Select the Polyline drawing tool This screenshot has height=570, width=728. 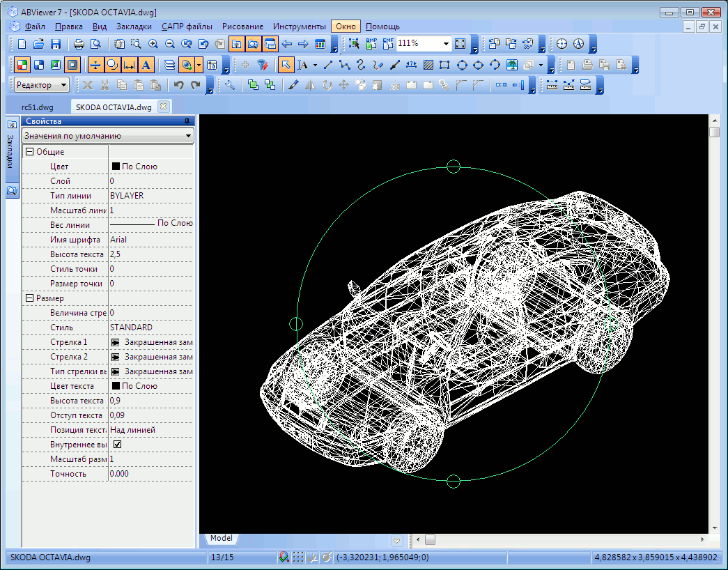coord(345,65)
